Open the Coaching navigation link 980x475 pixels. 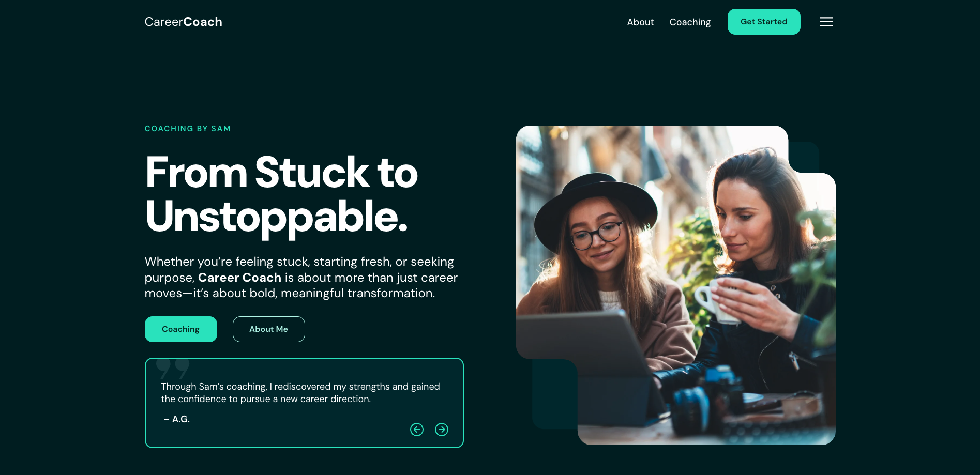pyautogui.click(x=690, y=22)
